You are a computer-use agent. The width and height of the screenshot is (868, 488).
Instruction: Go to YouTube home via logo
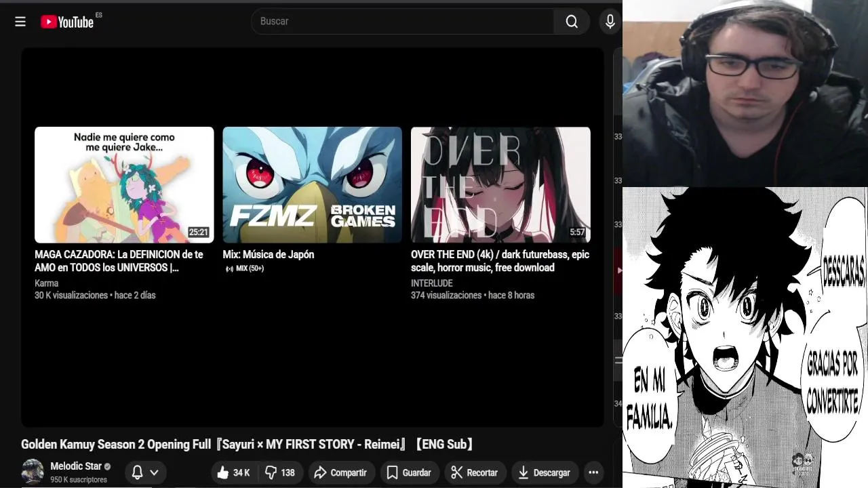(x=66, y=22)
